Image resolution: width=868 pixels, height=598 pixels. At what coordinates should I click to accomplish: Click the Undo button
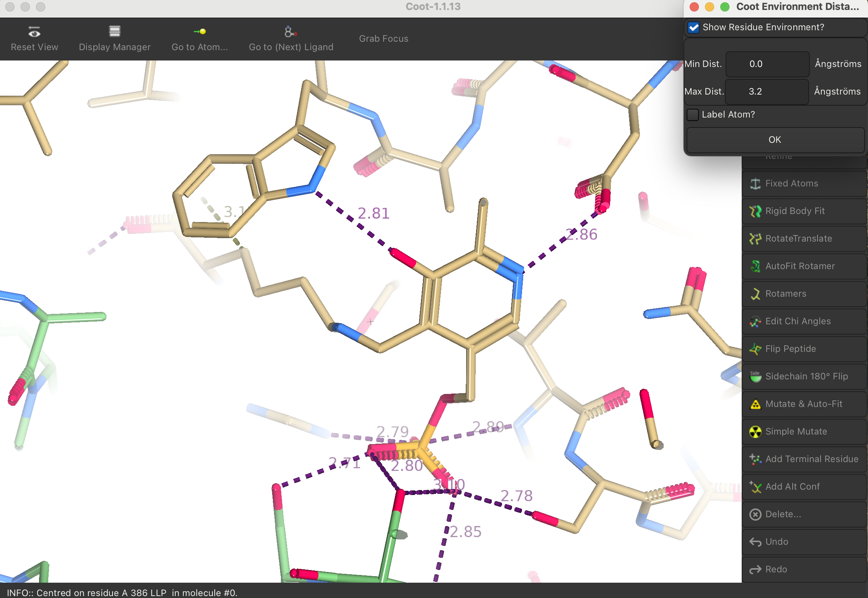click(x=776, y=542)
